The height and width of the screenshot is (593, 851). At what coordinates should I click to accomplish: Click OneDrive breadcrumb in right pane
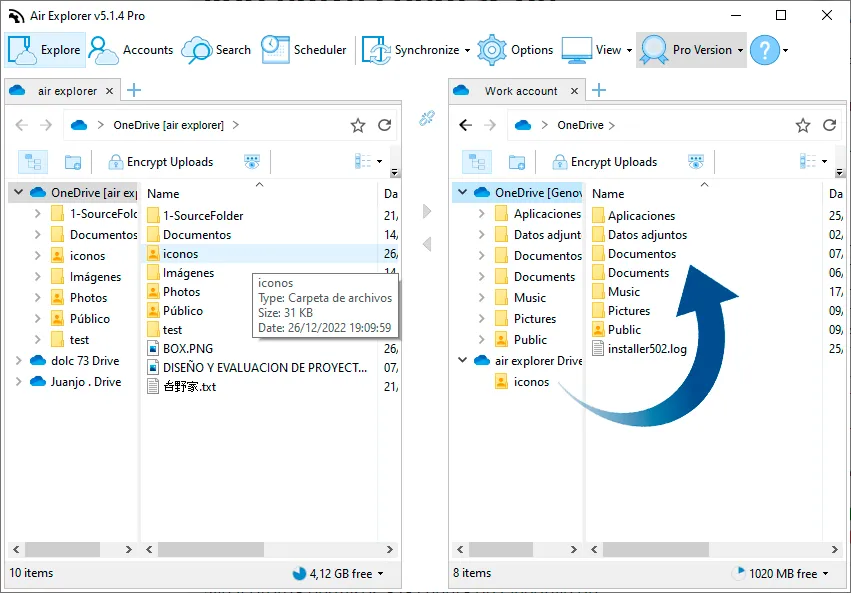pyautogui.click(x=580, y=125)
